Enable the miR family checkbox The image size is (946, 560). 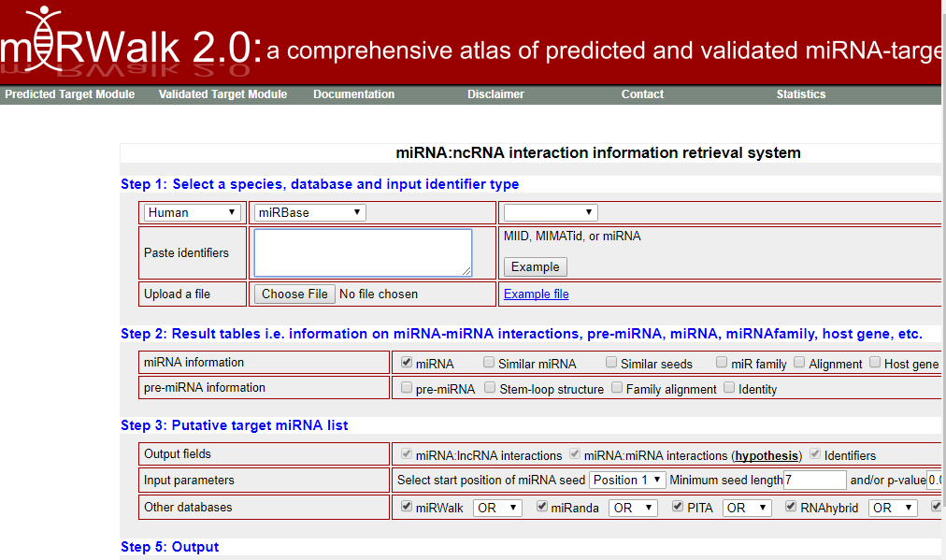pyautogui.click(x=723, y=363)
